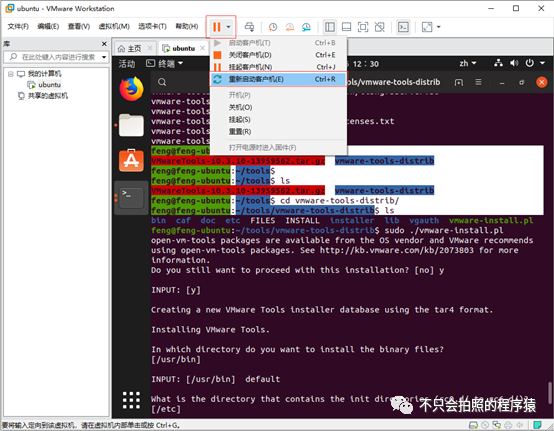Click 活动 Activities in Ubuntu top bar
The image size is (554, 431).
(127, 64)
